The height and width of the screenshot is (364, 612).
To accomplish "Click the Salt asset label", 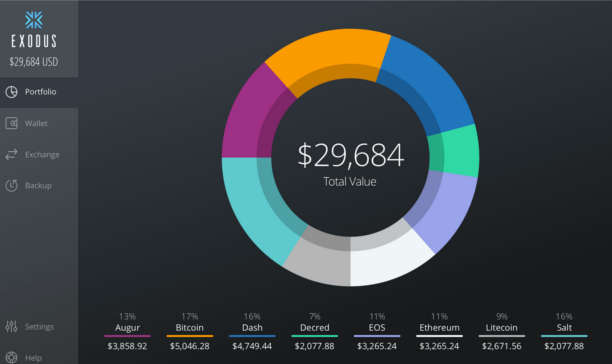I will (x=564, y=327).
